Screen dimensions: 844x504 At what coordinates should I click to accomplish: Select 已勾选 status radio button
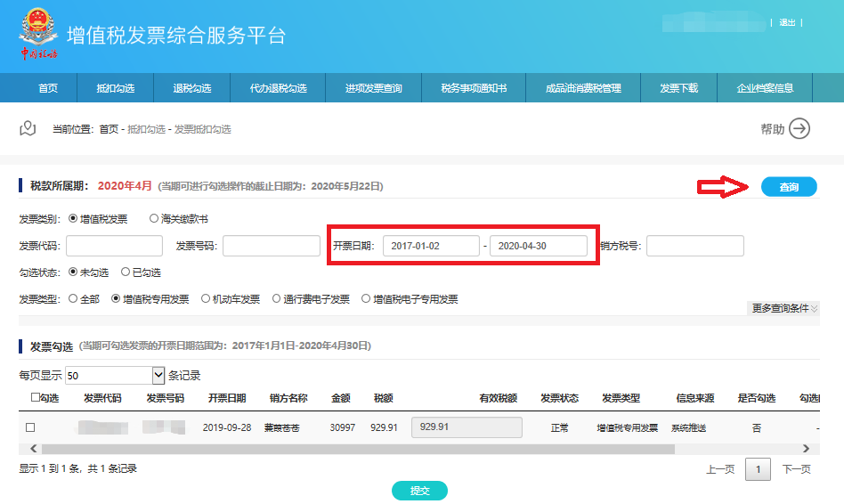[126, 272]
